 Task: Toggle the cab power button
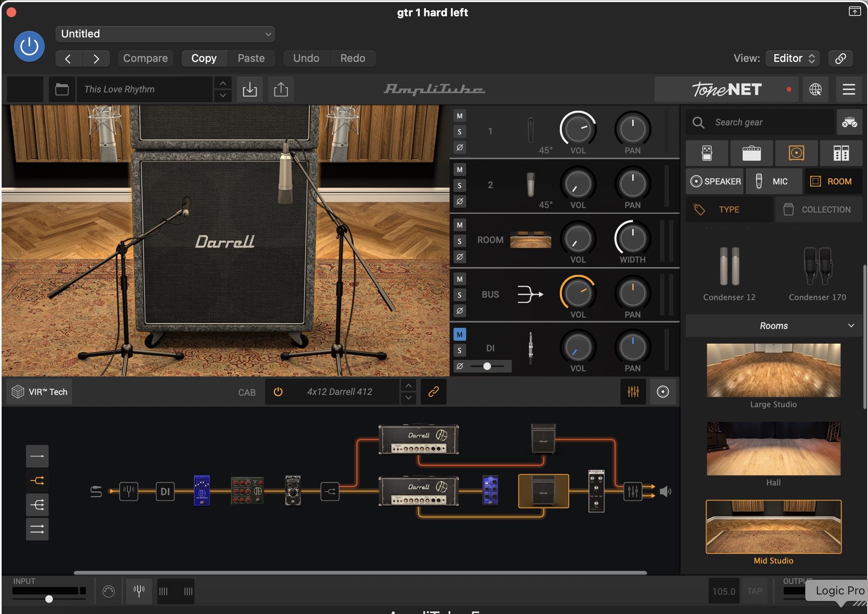coord(278,392)
